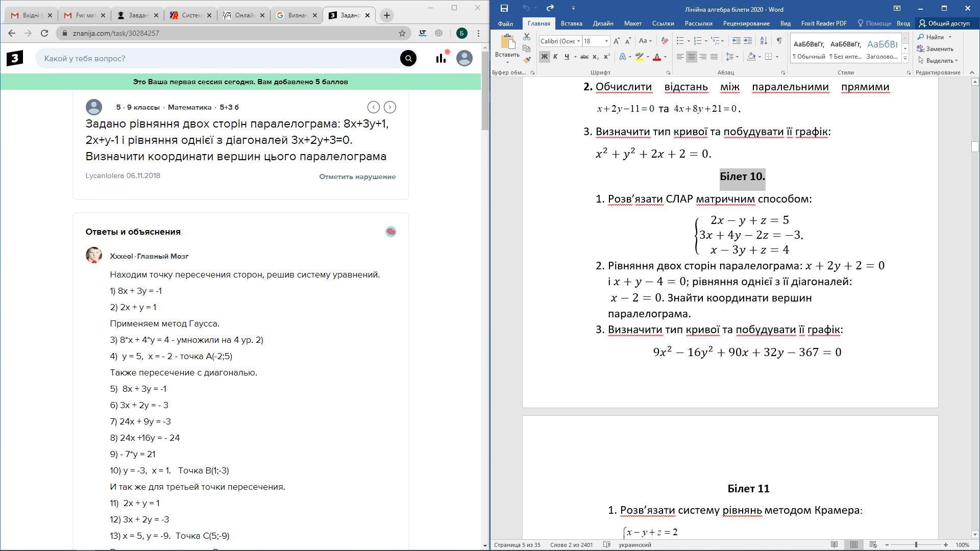Open the font name dropdown
This screenshot has width=980, height=551.
(578, 41)
